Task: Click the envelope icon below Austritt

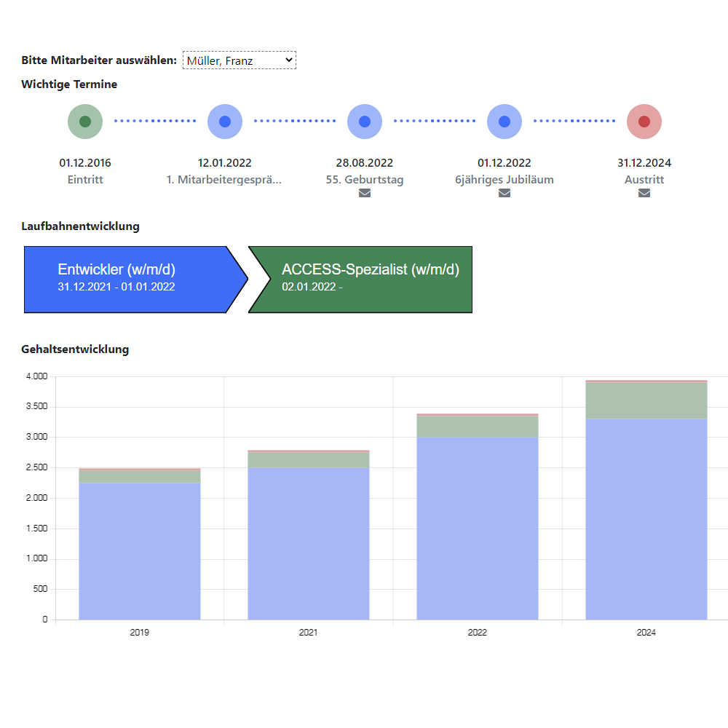Action: click(x=644, y=194)
